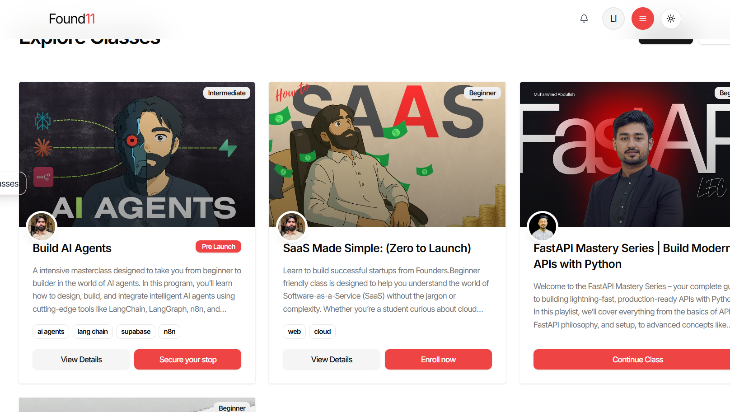The width and height of the screenshot is (730, 412).
Task: Click Enroll now for SaaS class
Action: [438, 359]
